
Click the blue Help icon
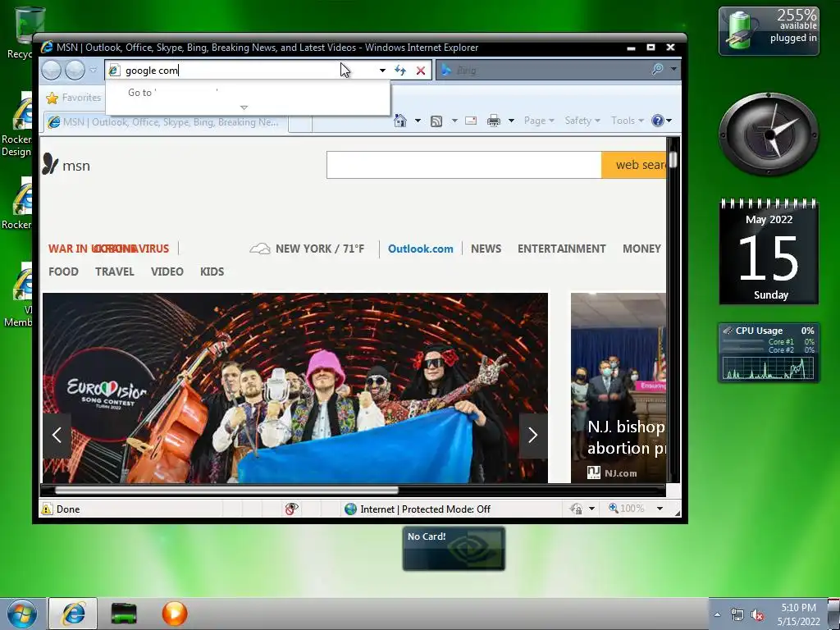coord(658,121)
